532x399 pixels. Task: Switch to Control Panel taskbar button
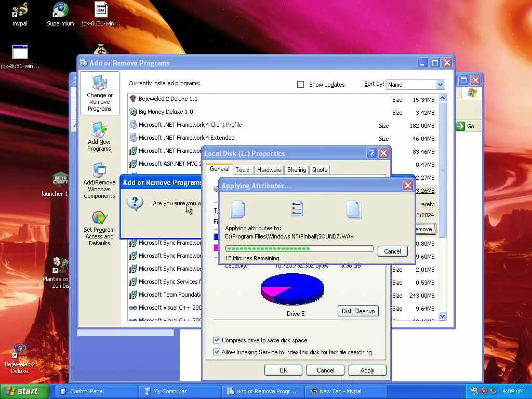coord(97,391)
